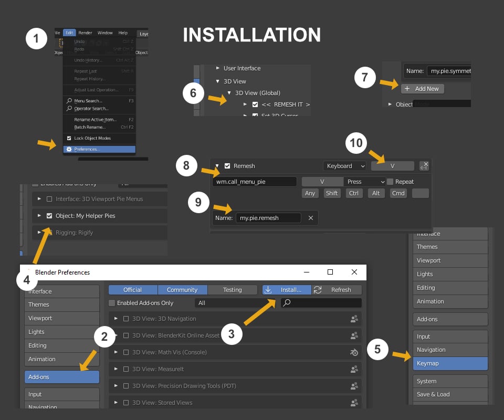504x420 pixels.
Task: Toggle the Community add-ons filter
Action: (x=182, y=290)
